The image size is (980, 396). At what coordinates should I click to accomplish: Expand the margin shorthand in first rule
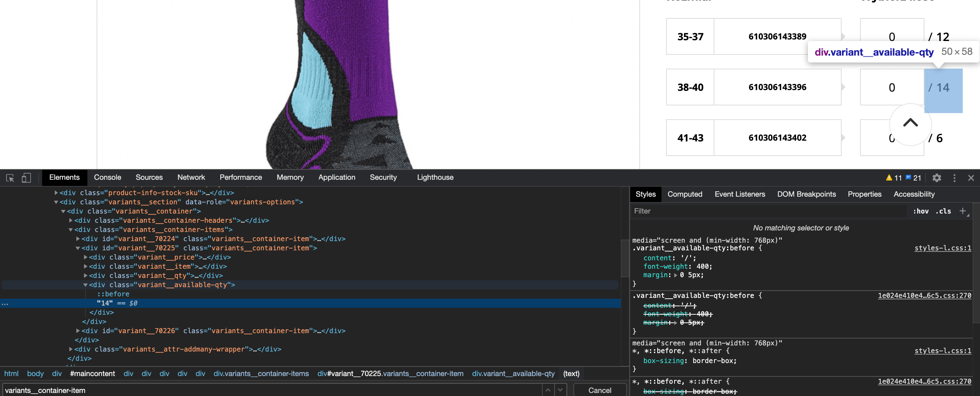pyautogui.click(x=676, y=275)
